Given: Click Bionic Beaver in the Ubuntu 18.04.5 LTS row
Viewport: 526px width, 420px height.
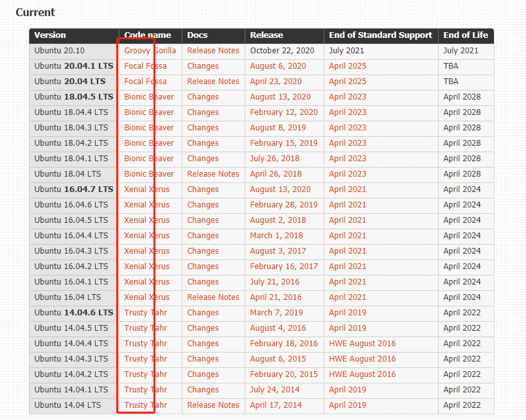Looking at the screenshot, I should tap(149, 97).
